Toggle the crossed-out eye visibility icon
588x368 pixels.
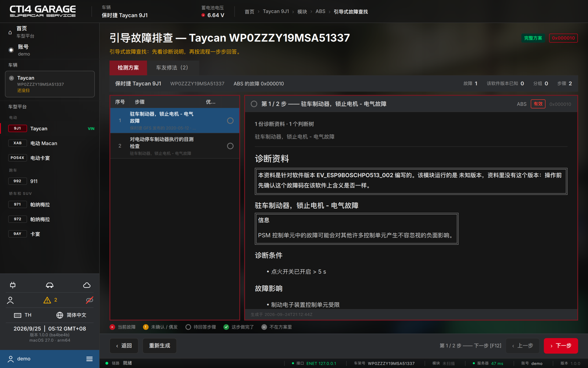tap(89, 300)
